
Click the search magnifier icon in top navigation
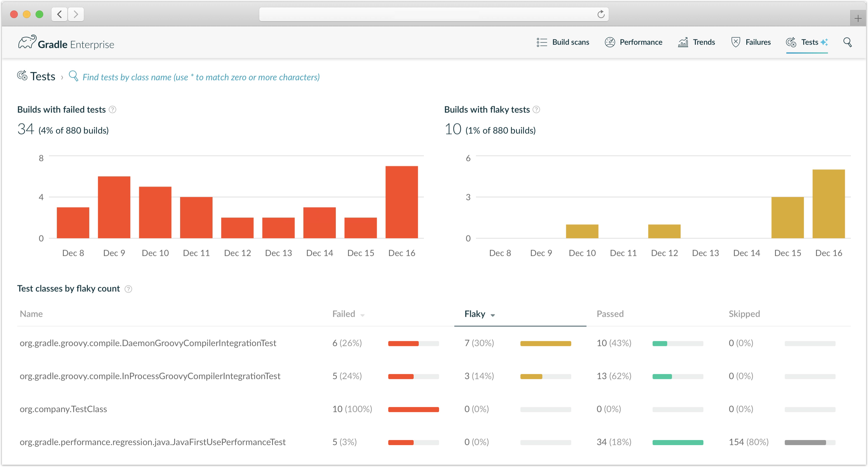coord(847,43)
